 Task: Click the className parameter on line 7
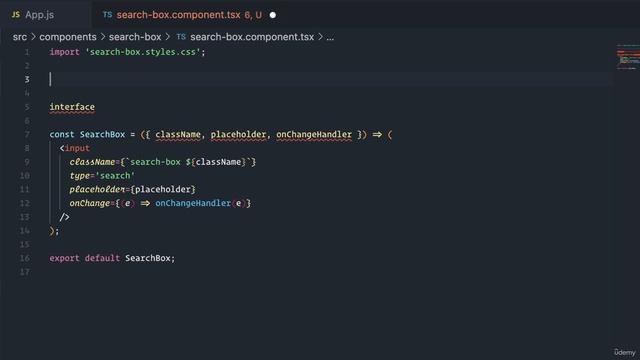[178, 135]
